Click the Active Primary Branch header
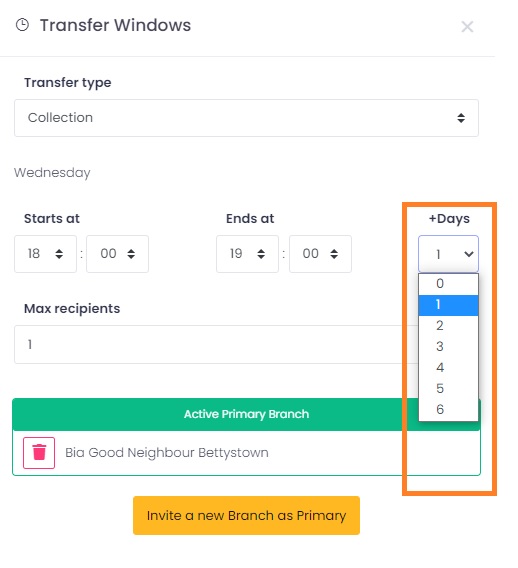Screen dimensions: 518x568 [246, 414]
